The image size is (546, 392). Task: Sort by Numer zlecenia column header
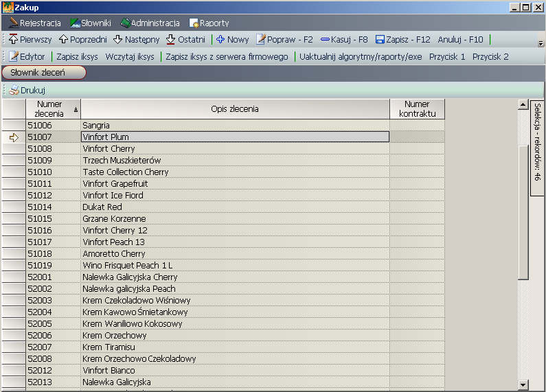coord(54,109)
